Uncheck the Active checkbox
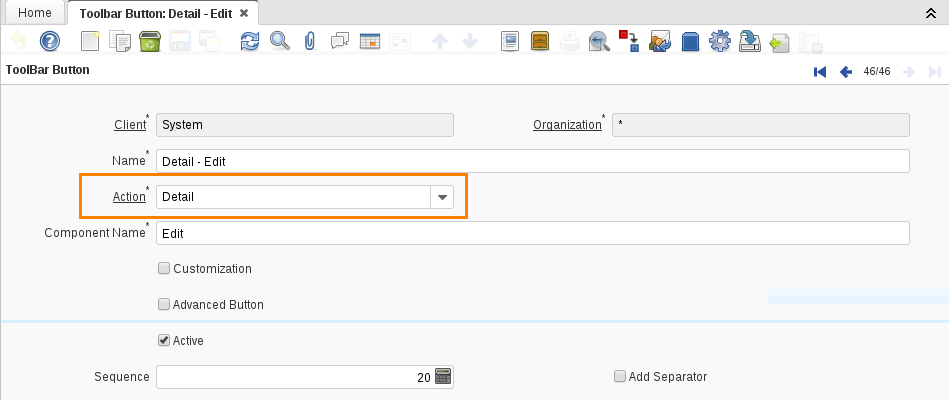Viewport: 949px width, 400px height. pos(164,341)
